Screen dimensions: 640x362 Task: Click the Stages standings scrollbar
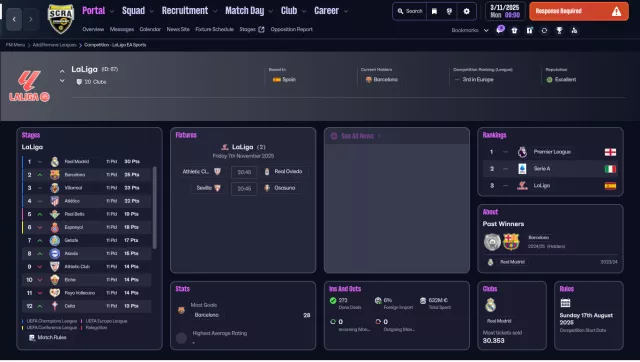[154, 207]
